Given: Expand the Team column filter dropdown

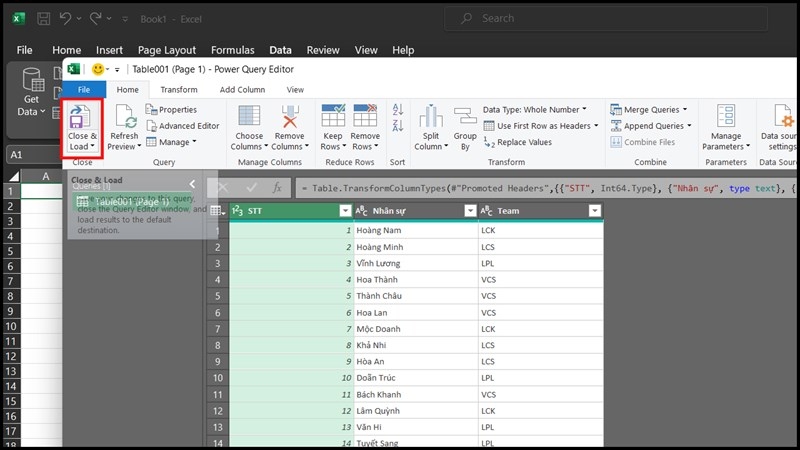Looking at the screenshot, I should pyautogui.click(x=594, y=211).
